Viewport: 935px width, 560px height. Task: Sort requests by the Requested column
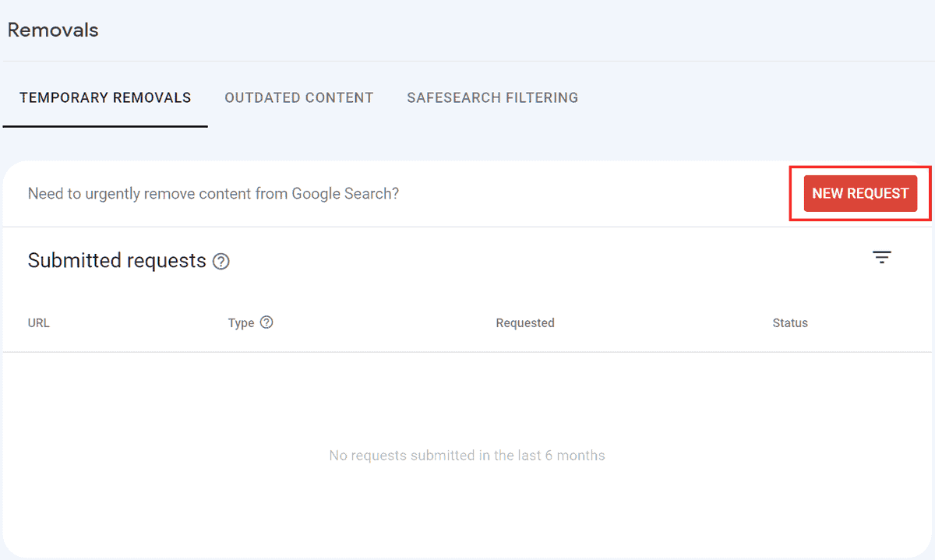[x=524, y=322]
